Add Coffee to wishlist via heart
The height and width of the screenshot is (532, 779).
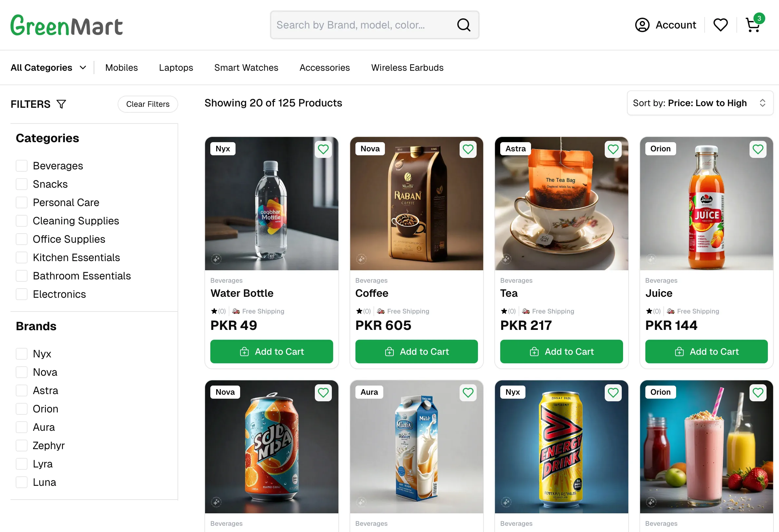[468, 149]
